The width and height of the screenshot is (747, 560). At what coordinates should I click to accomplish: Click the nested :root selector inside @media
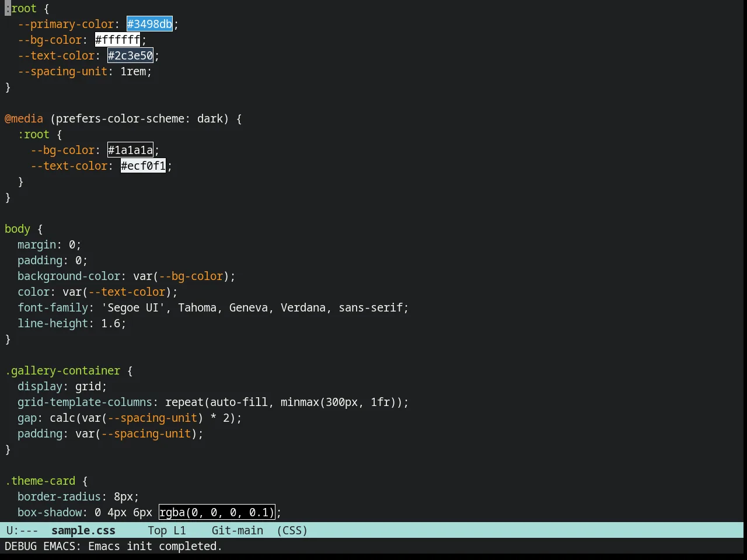pyautogui.click(x=33, y=134)
